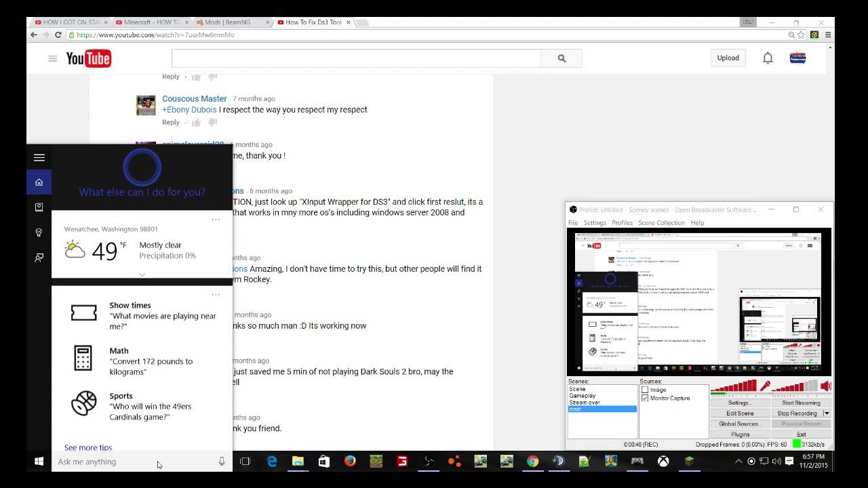
Task: Open Windows Store from the taskbar
Action: pos(324,462)
